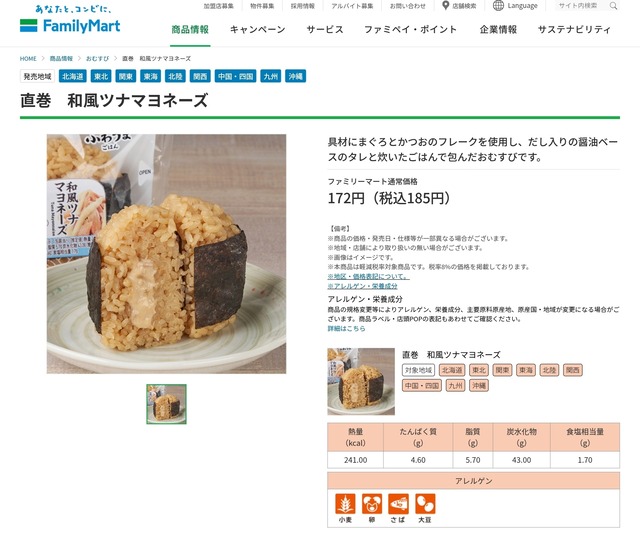Open the キャンペーン menu item
The width and height of the screenshot is (640, 539).
click(x=258, y=29)
